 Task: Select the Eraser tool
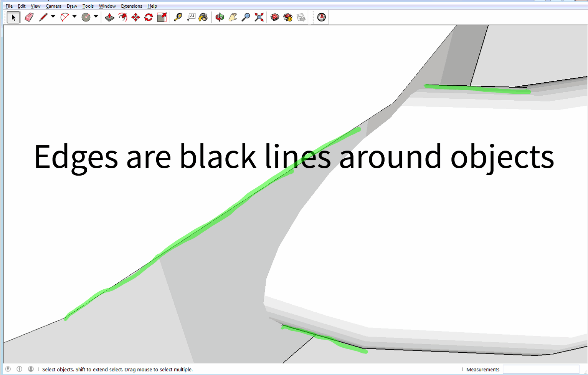[x=29, y=17]
